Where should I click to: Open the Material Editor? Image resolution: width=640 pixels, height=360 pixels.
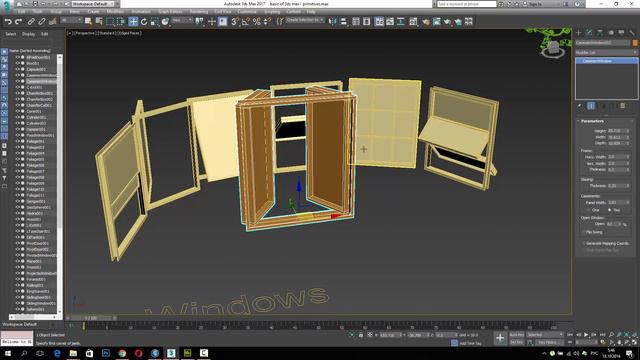[413, 22]
